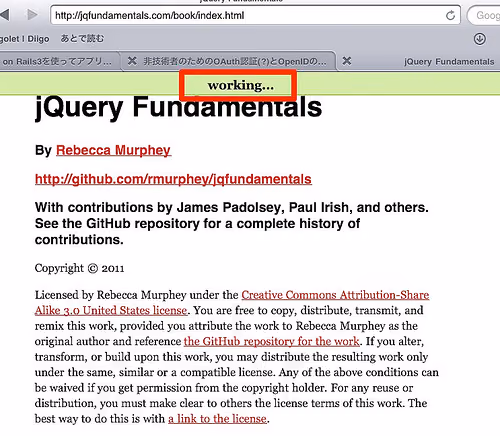
Task: Click the URL address field
Action: click(x=255, y=15)
